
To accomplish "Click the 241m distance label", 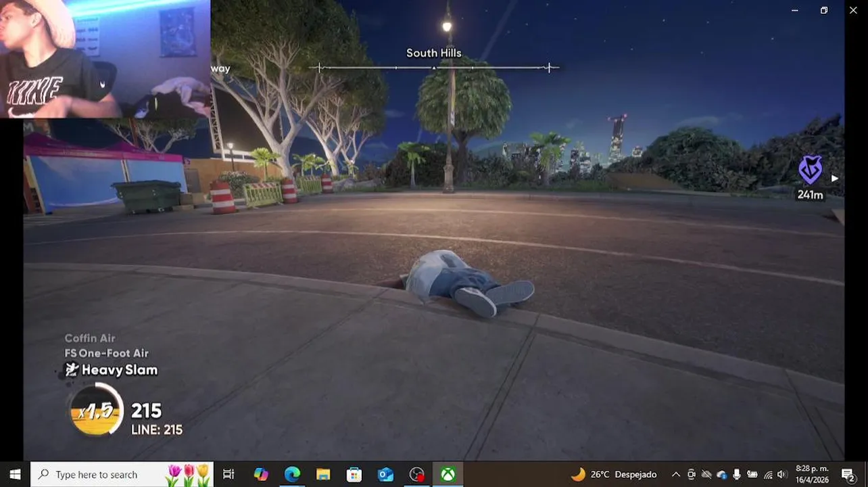I will (810, 195).
